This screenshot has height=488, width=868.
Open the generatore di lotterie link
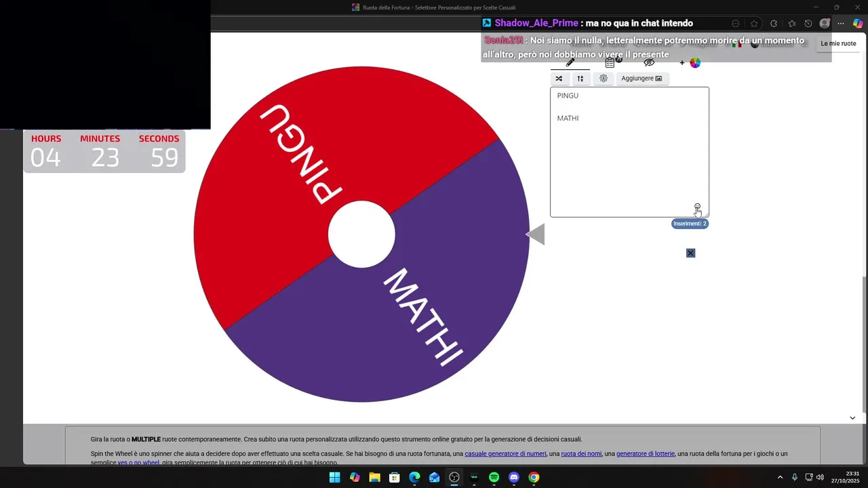click(646, 454)
